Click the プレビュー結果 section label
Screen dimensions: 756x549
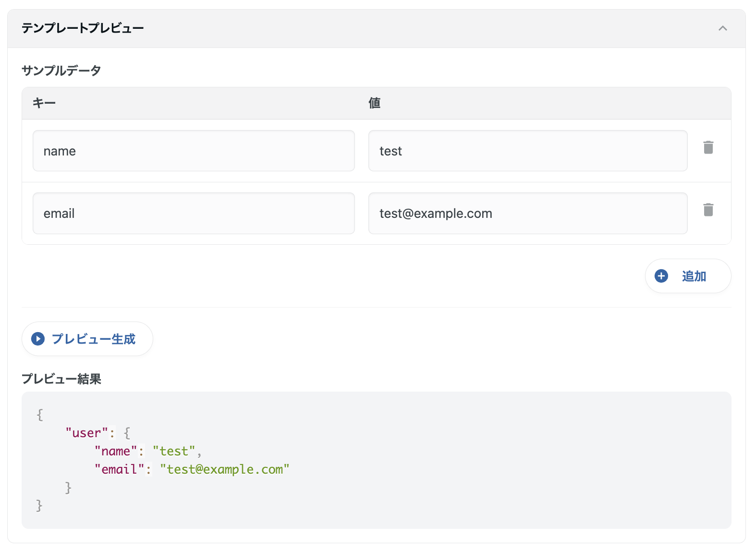[61, 379]
